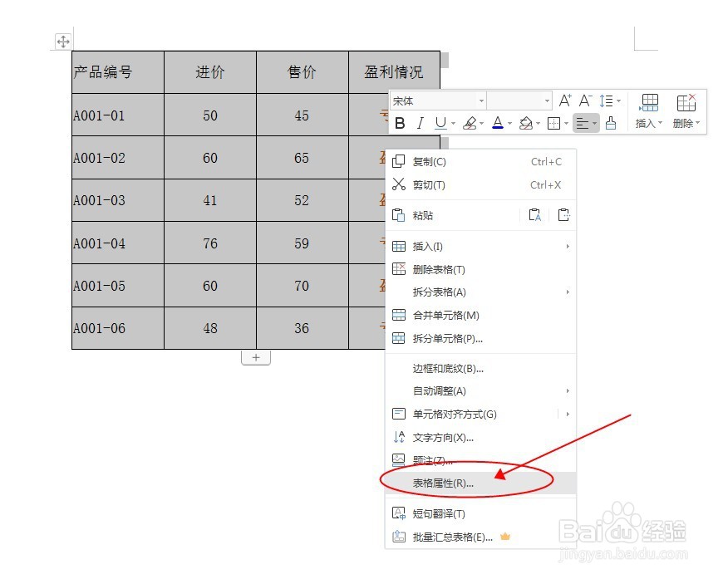This screenshot has width=728, height=579.
Task: Click 售价 value 52
Action: pos(302,200)
